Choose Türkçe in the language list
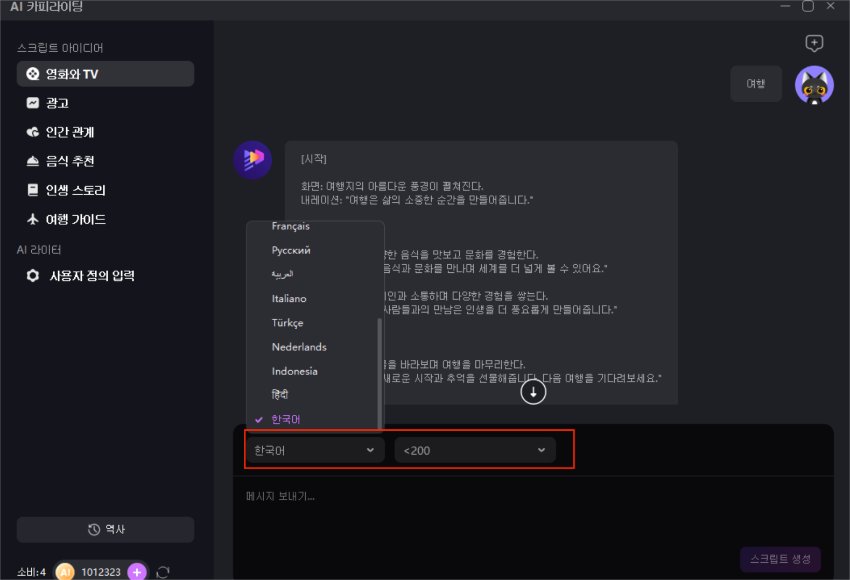850x580 pixels. point(287,323)
